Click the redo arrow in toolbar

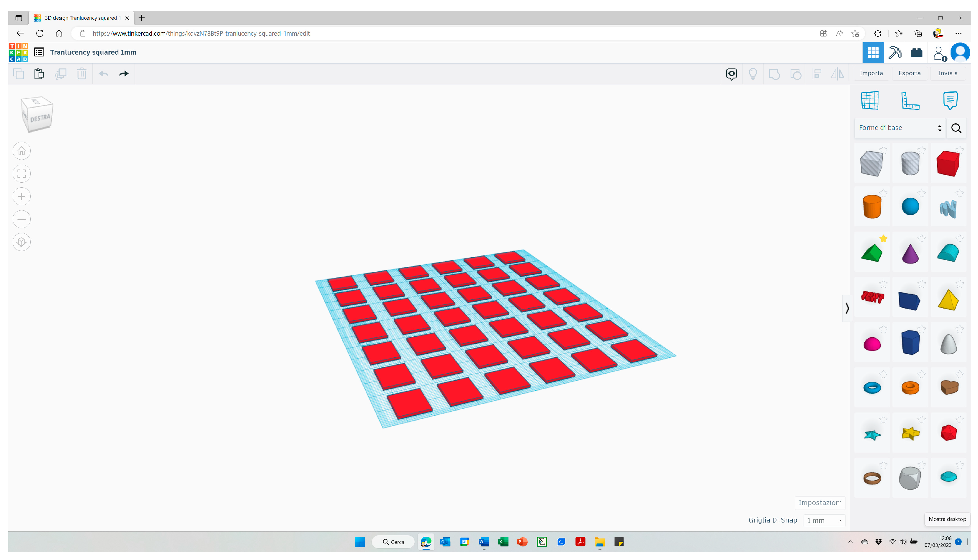124,74
